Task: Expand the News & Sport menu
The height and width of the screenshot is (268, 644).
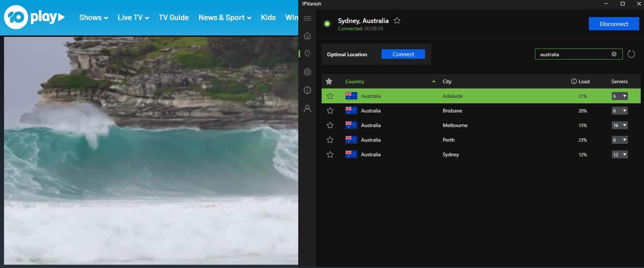Action: click(225, 18)
